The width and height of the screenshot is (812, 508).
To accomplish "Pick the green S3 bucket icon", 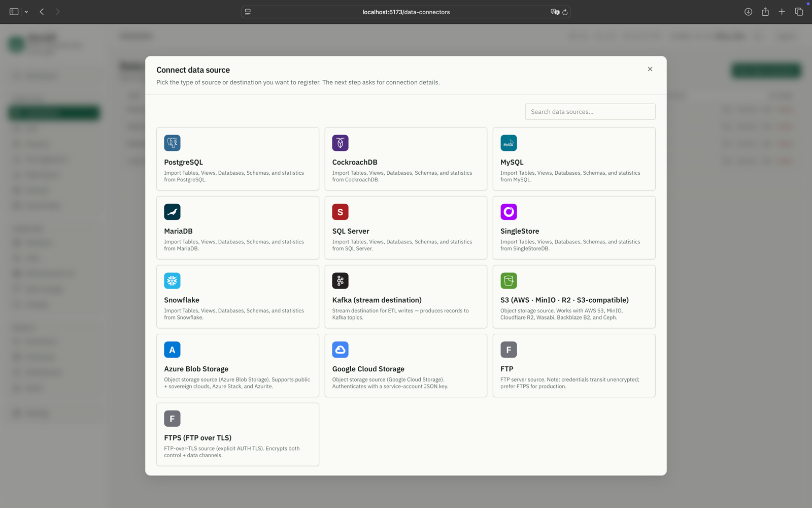I will click(509, 281).
